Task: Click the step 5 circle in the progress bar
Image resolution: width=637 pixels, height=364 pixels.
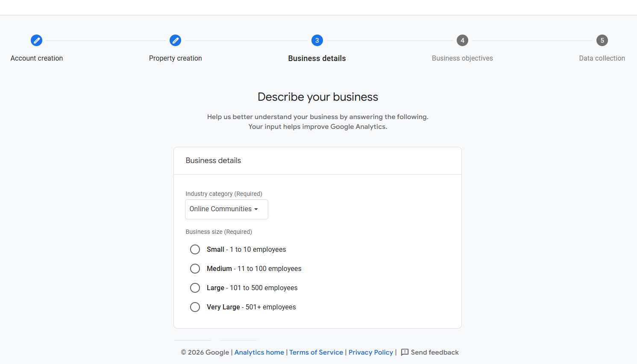Action: pyautogui.click(x=602, y=40)
